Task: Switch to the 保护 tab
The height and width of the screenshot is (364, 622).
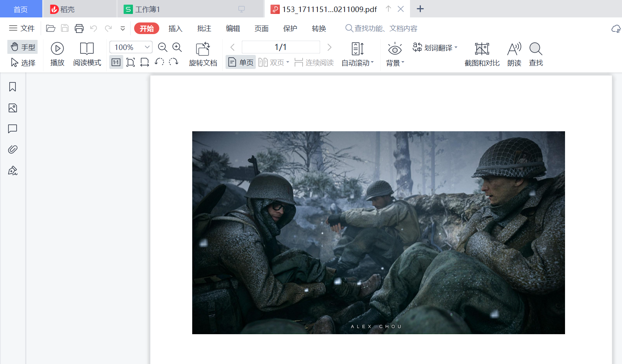Action: 290,28
